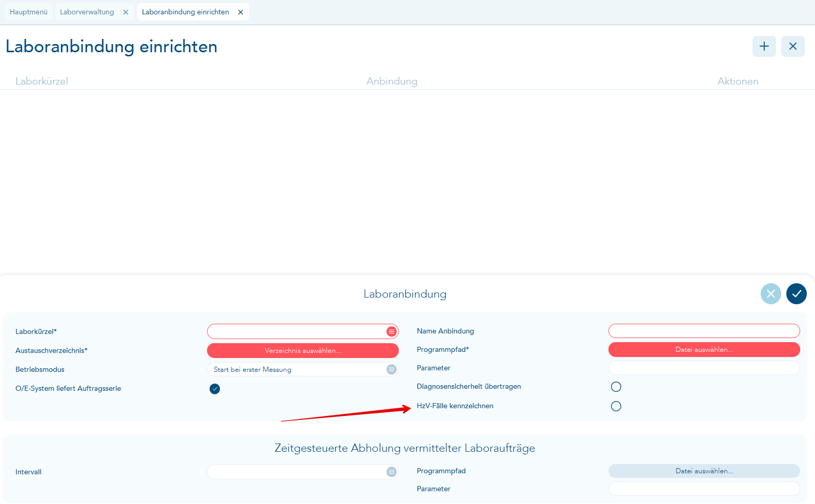
Task: Expand the Betriebsmodus dropdown
Action: pos(392,369)
